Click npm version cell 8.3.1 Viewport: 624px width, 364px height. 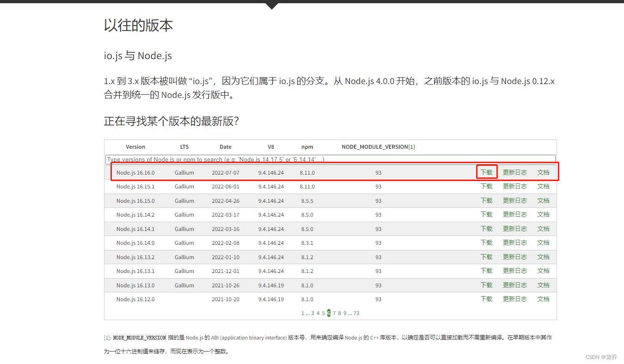pos(306,243)
